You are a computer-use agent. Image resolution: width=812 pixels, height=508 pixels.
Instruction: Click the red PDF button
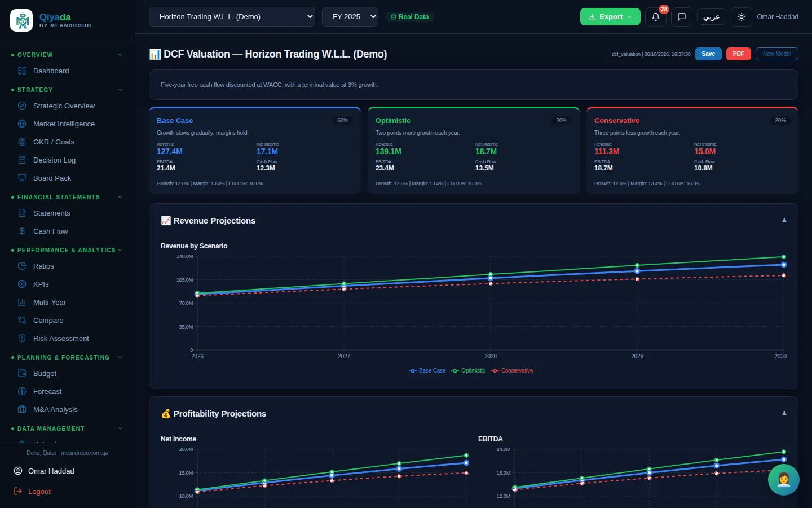click(739, 54)
